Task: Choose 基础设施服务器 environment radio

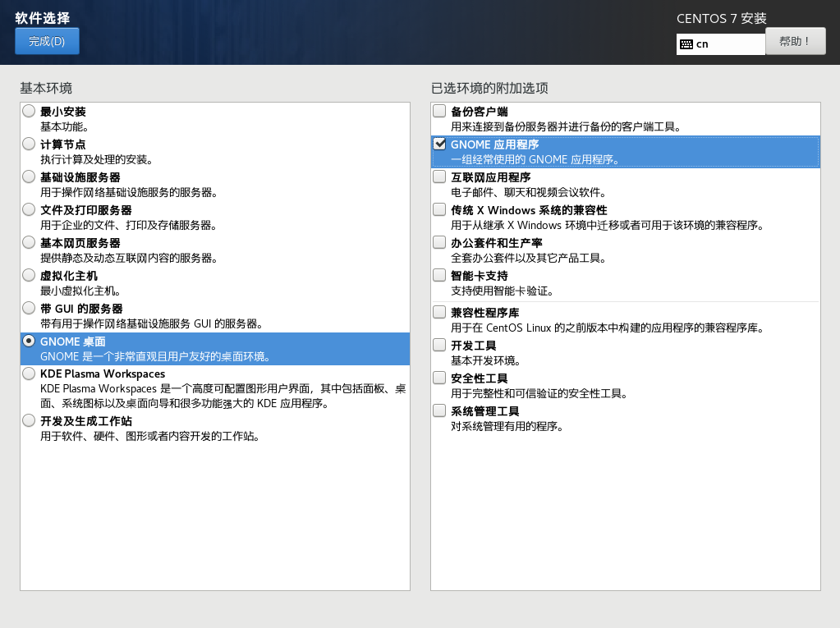Action: tap(29, 176)
